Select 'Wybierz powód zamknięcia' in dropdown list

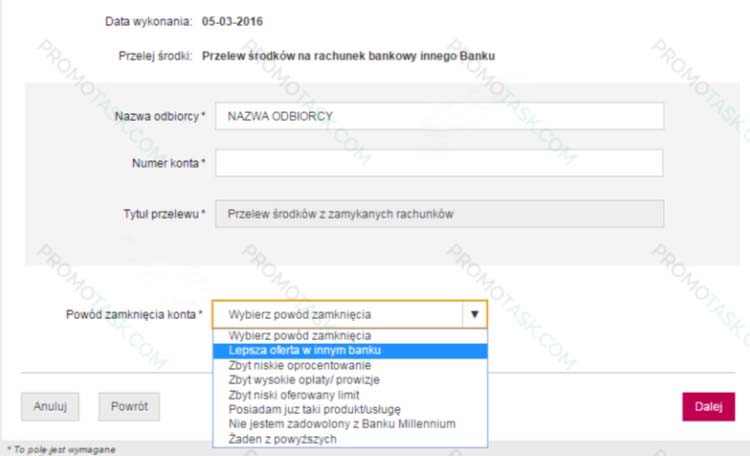point(350,335)
